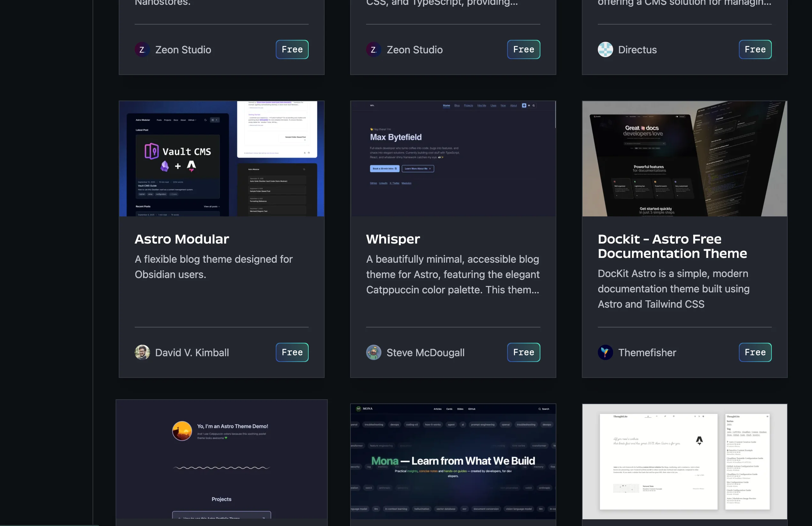Open Directus author name
Image resolution: width=812 pixels, height=526 pixels.
(637, 49)
